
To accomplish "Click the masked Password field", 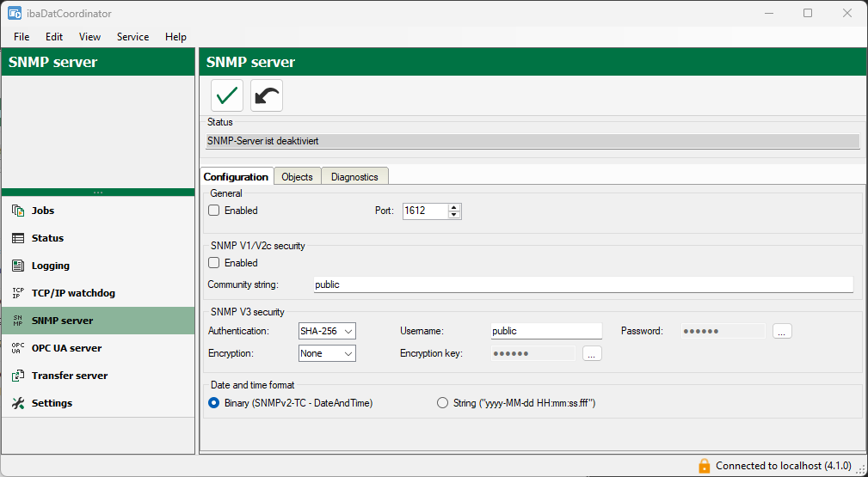I will click(x=723, y=331).
